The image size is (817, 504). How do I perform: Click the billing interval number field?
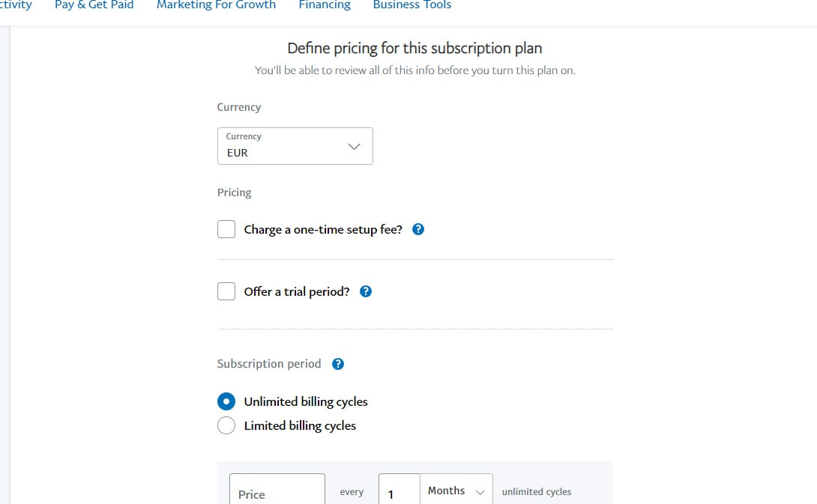399,491
